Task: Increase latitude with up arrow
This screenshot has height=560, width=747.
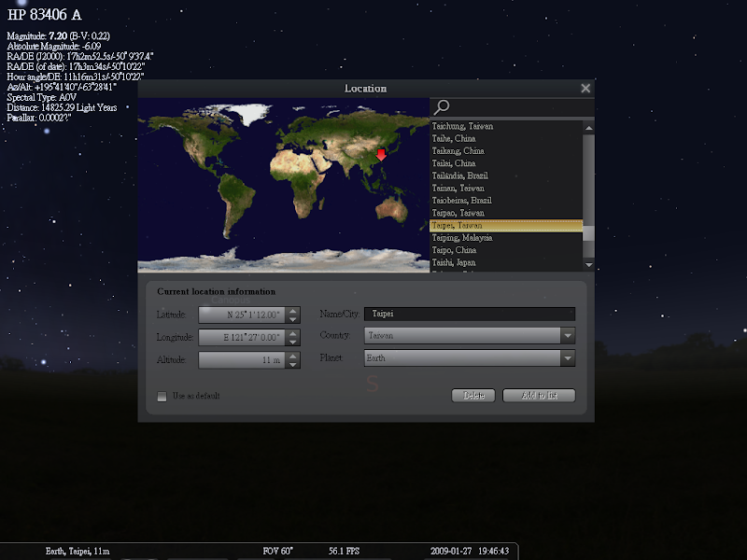Action: (x=293, y=310)
